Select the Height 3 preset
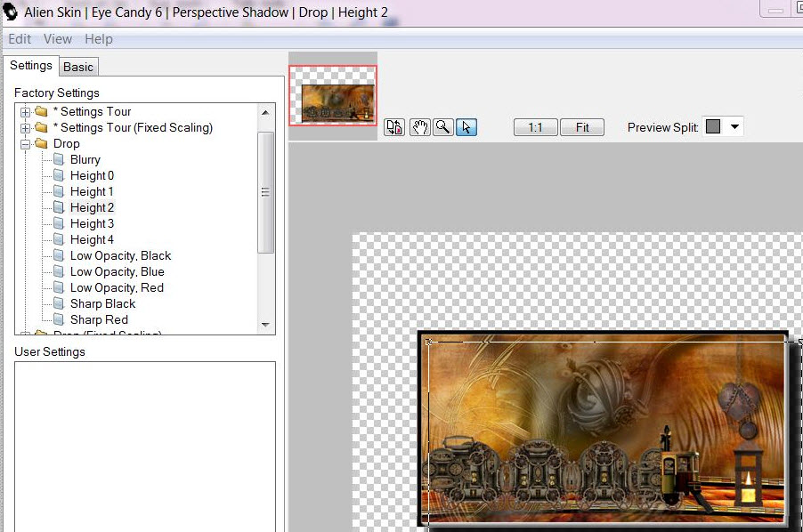 tap(93, 223)
